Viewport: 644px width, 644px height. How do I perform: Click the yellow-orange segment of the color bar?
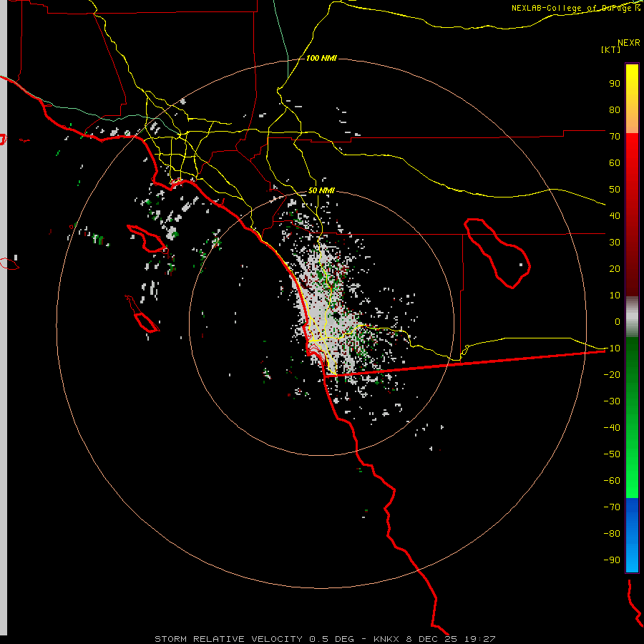pyautogui.click(x=632, y=99)
